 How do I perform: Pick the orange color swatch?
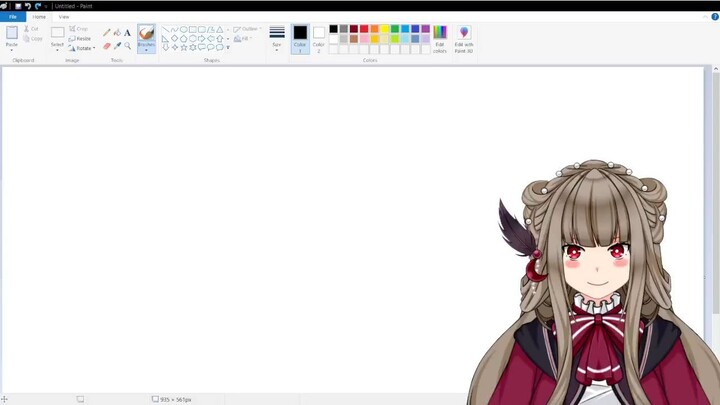374,29
